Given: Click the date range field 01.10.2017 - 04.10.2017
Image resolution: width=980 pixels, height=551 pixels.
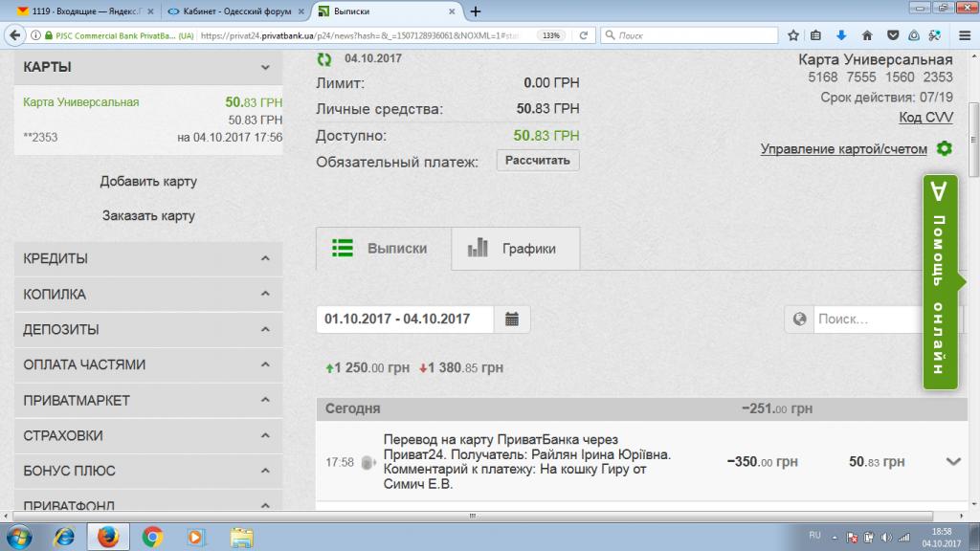Looking at the screenshot, I should (x=405, y=320).
